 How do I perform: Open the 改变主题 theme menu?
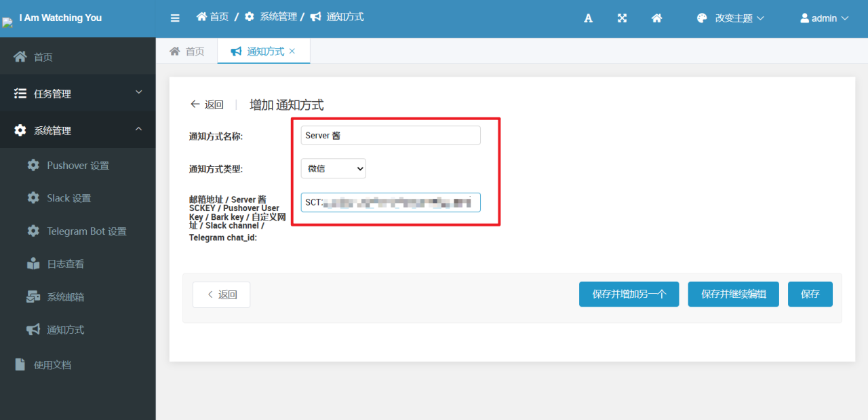(x=730, y=18)
